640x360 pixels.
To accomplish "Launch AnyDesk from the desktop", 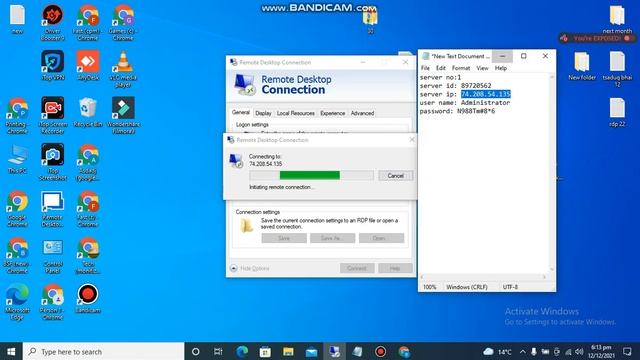I will 88,65.
